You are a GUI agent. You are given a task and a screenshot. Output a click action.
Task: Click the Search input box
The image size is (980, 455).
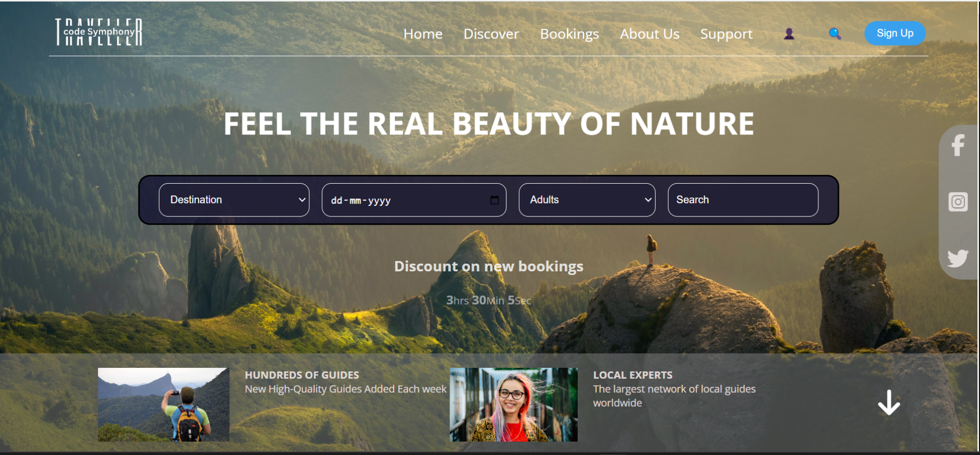(743, 200)
